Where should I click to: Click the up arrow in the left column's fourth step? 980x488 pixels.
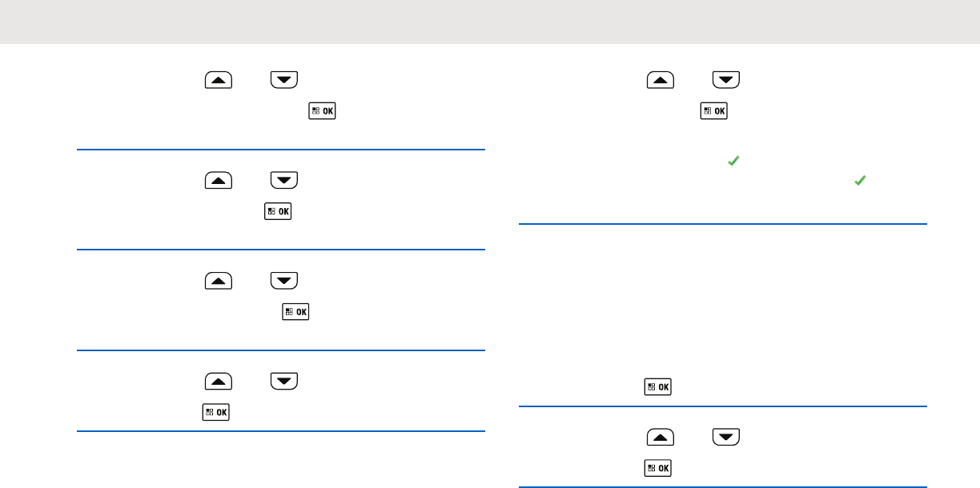(x=219, y=382)
